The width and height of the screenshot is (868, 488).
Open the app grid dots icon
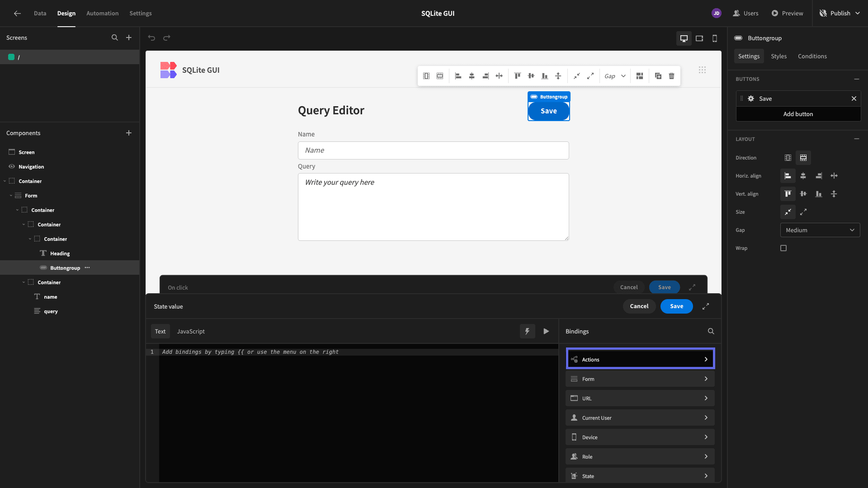702,70
